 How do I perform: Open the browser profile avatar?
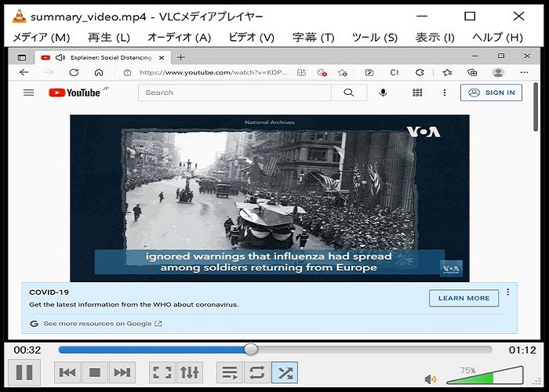(498, 72)
